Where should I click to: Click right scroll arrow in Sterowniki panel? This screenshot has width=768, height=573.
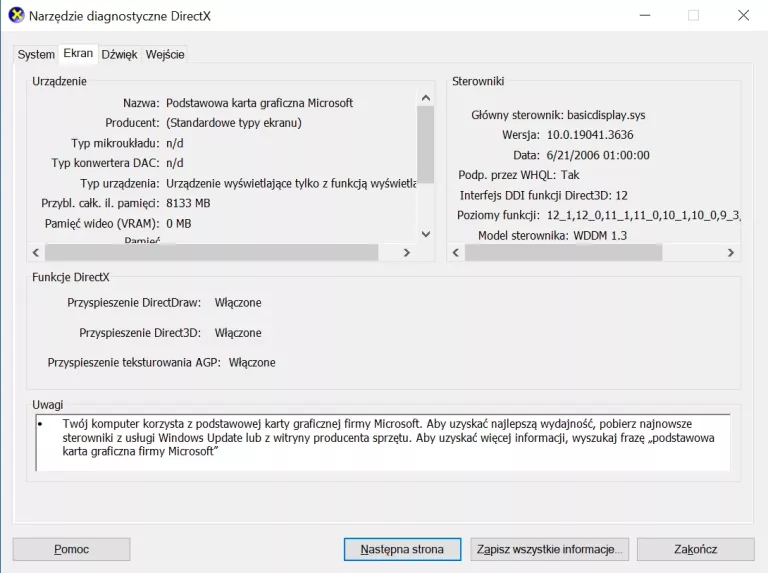tap(732, 253)
